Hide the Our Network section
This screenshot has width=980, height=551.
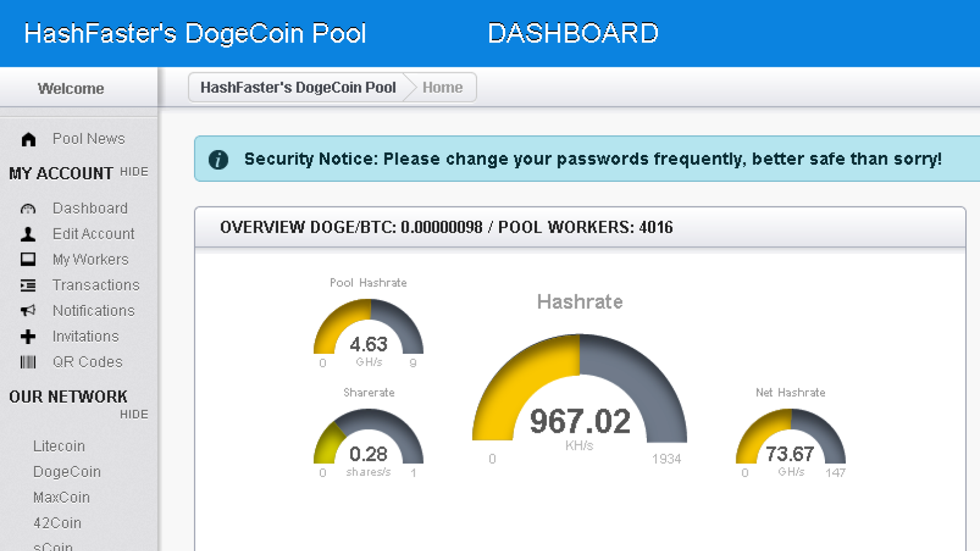click(134, 414)
